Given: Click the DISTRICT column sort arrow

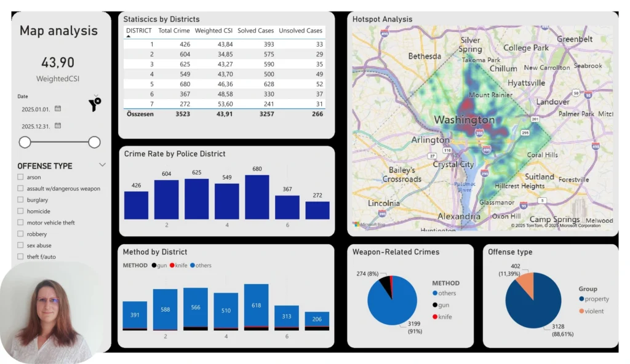Looking at the screenshot, I should (x=128, y=36).
